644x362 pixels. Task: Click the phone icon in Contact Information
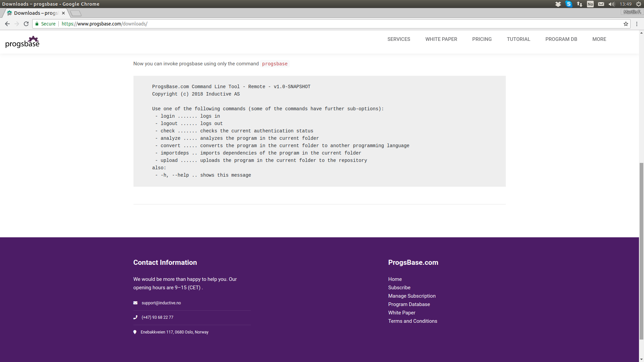(135, 317)
